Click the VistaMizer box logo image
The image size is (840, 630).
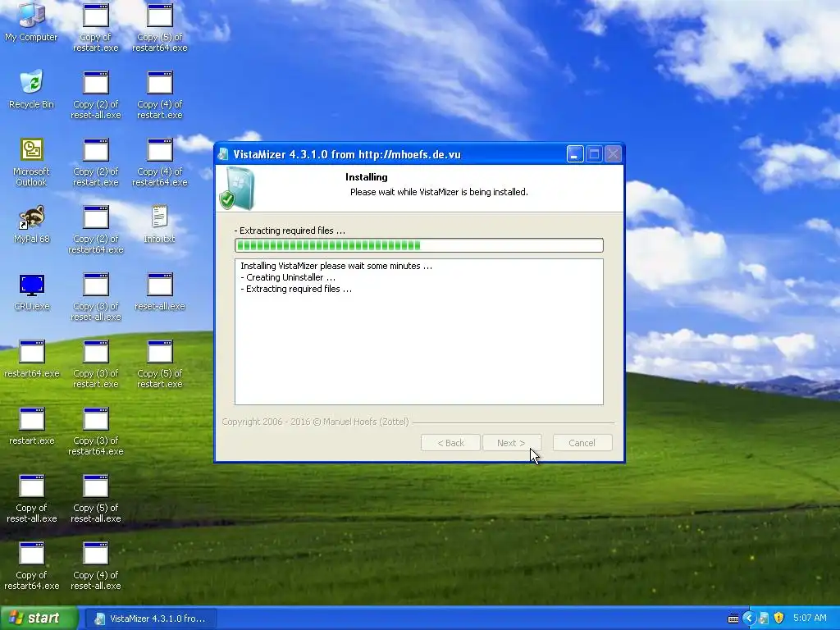(237, 188)
